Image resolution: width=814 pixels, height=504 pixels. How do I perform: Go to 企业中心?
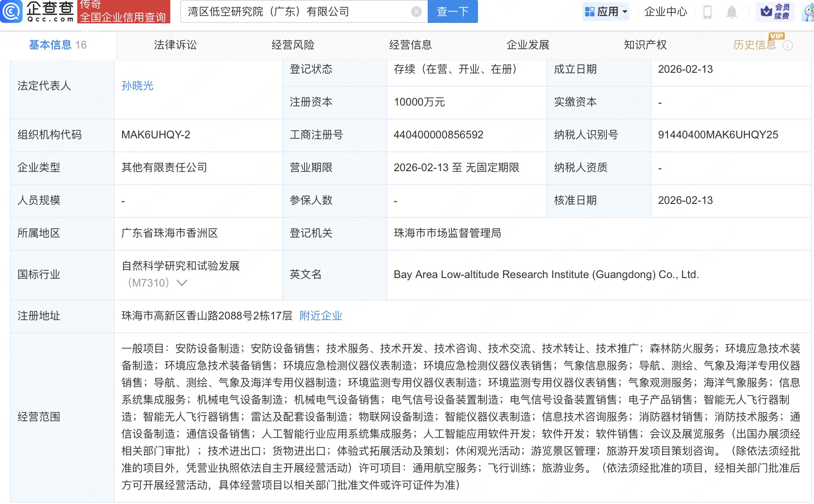[x=666, y=12]
